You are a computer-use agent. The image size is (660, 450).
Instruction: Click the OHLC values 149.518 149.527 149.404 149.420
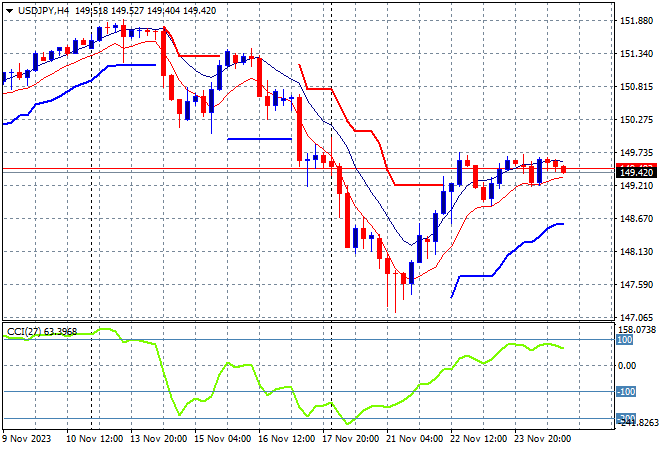146,11
